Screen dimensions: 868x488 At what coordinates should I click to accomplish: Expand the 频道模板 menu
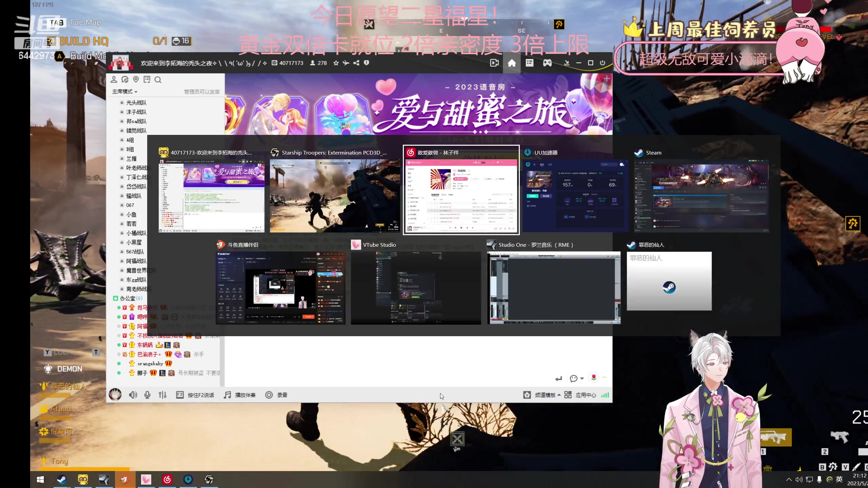pos(542,395)
